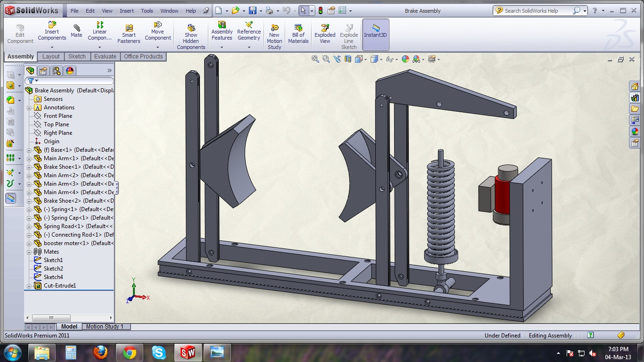Expand the Main Arm<1> component
This screenshot has height=362, width=644.
click(29, 158)
